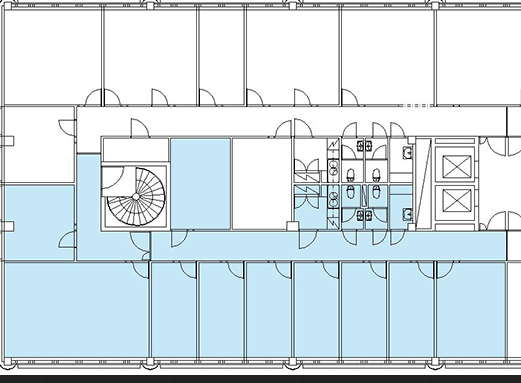Click the large blue corner room

click(x=76, y=310)
